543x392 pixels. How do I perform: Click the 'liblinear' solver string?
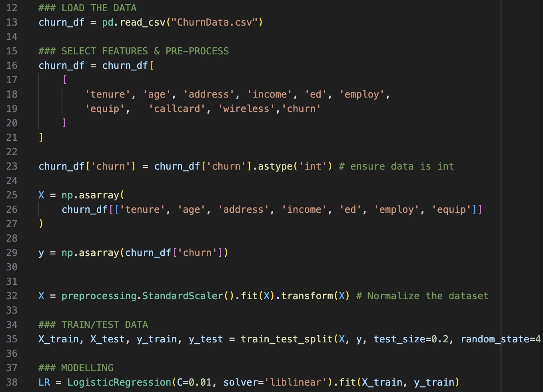pyautogui.click(x=295, y=382)
